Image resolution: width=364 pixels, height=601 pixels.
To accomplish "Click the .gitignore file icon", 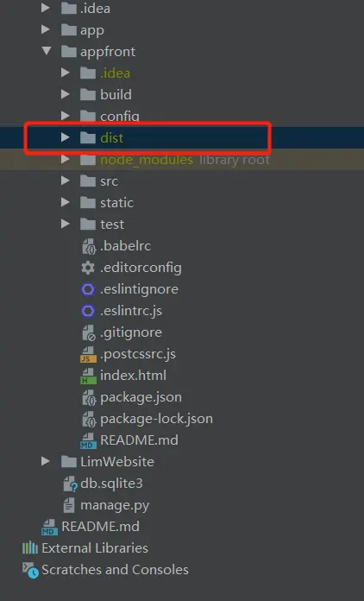I will 89,332.
